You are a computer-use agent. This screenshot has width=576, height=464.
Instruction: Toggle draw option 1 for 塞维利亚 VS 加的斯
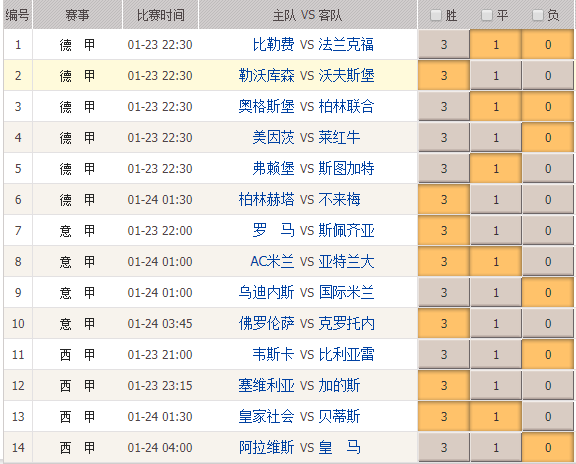(x=496, y=385)
